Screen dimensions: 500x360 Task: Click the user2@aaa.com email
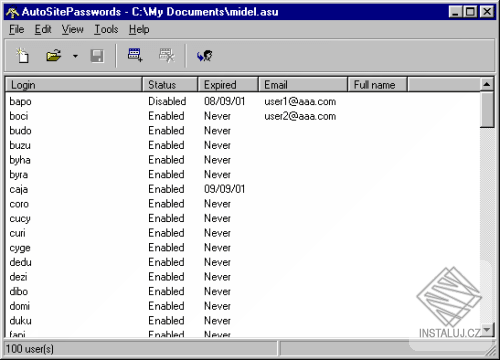[x=300, y=116]
